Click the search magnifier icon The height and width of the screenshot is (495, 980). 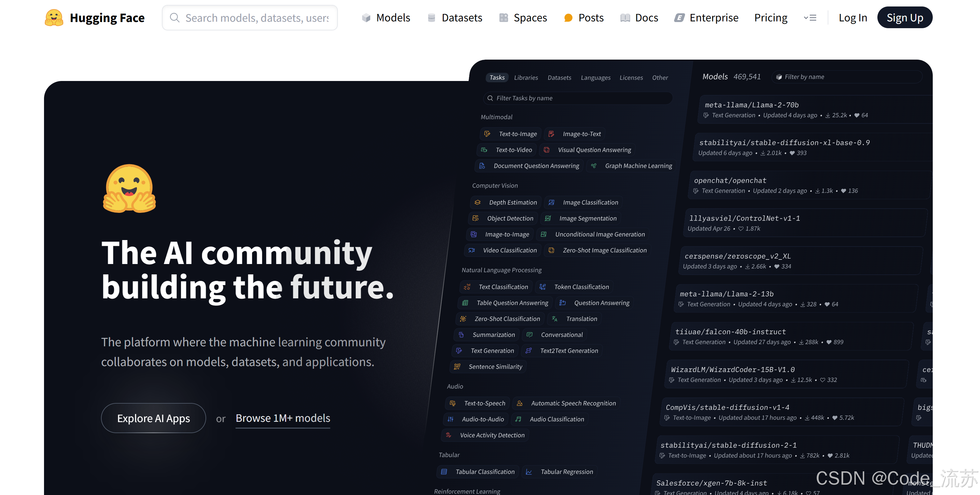[x=175, y=18]
